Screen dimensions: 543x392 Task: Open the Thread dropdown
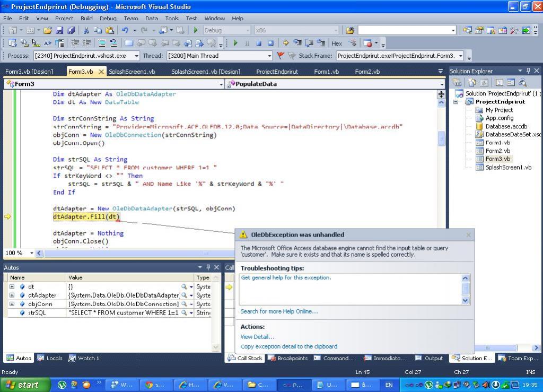269,56
